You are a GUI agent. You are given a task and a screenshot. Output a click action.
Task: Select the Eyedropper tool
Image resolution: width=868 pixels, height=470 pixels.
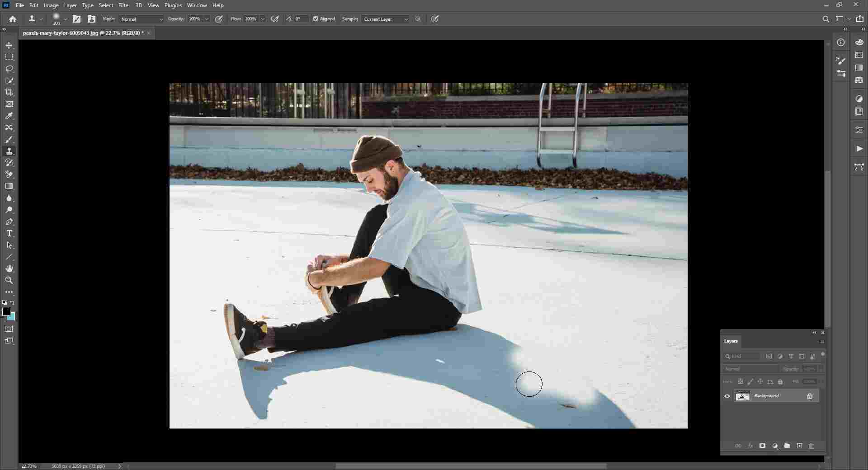point(9,116)
